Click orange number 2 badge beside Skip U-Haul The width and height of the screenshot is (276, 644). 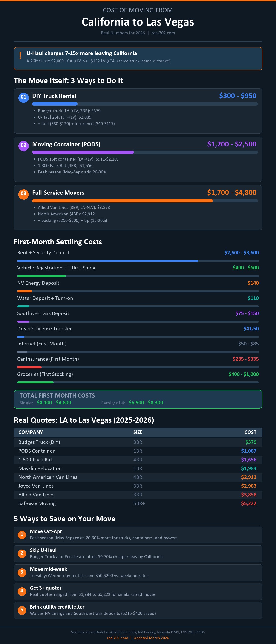point(22,553)
